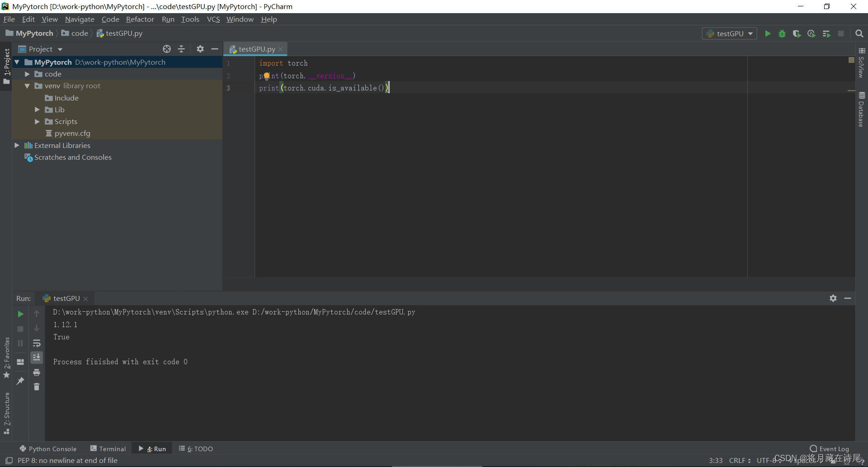This screenshot has width=868, height=467.
Task: Open the 6: TODO tool window
Action: click(x=196, y=449)
